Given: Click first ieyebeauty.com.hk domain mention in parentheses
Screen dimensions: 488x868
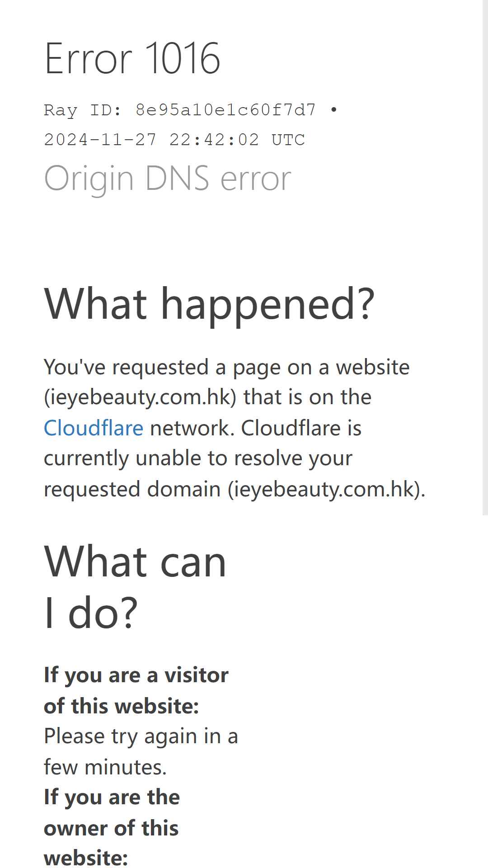Looking at the screenshot, I should tap(140, 397).
